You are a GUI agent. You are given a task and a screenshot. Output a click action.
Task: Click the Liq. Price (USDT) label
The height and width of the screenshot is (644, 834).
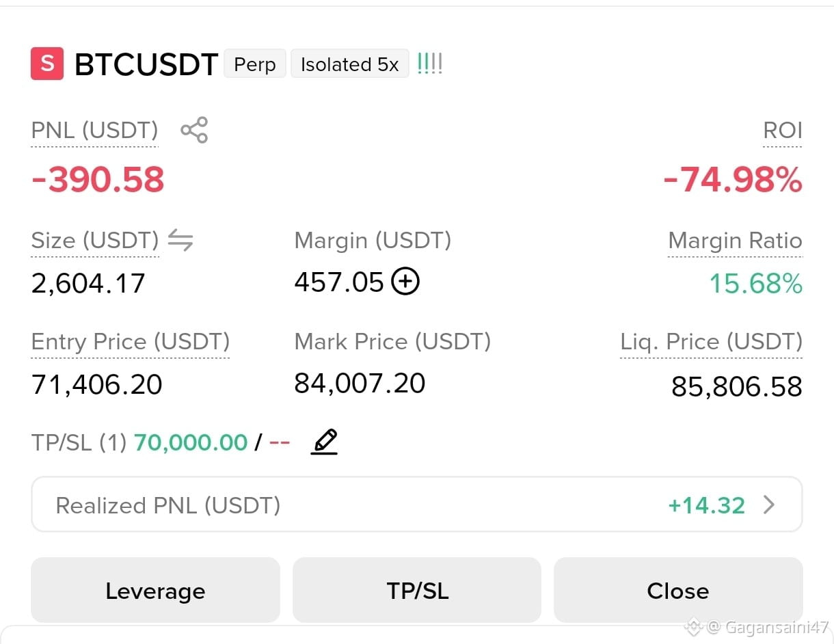pyautogui.click(x=711, y=342)
